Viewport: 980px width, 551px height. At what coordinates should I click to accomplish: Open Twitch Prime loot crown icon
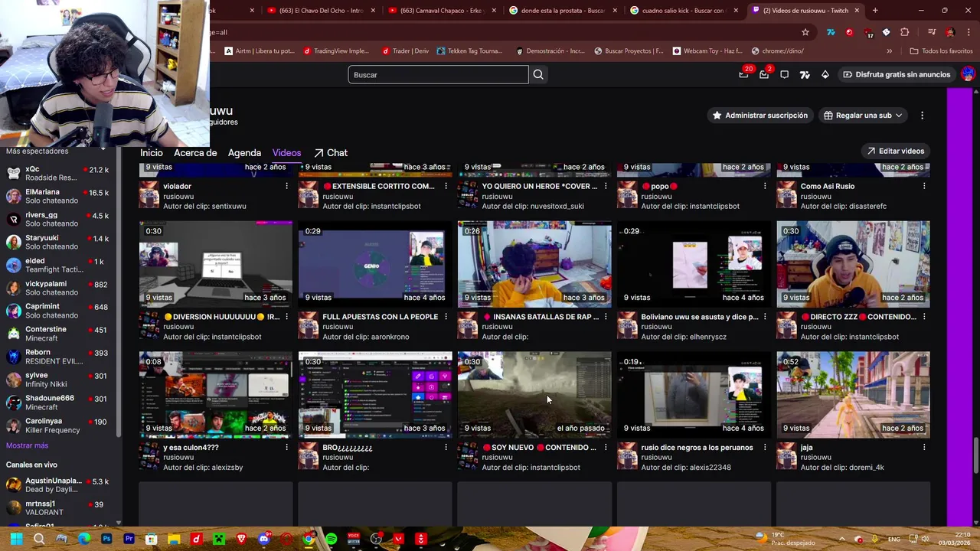point(743,74)
